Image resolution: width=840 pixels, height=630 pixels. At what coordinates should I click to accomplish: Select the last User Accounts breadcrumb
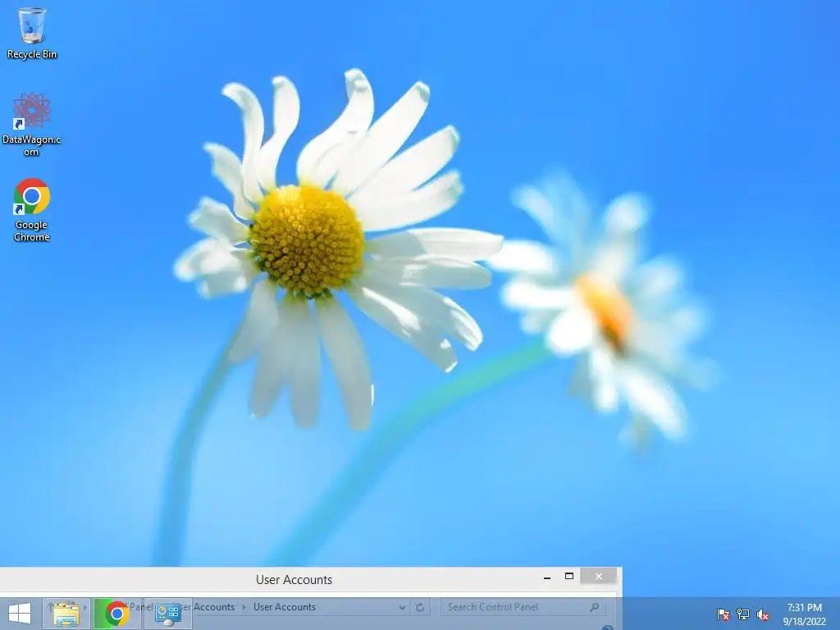click(285, 607)
